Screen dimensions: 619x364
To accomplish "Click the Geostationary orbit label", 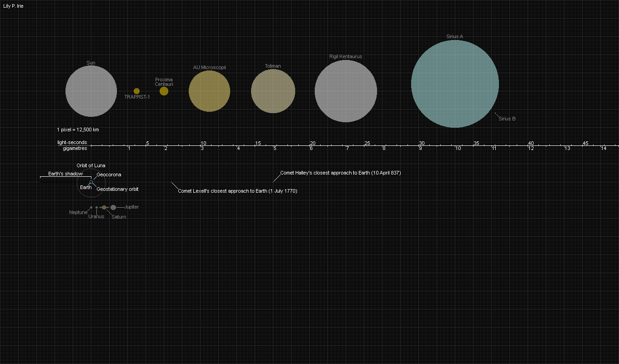I will pos(118,189).
